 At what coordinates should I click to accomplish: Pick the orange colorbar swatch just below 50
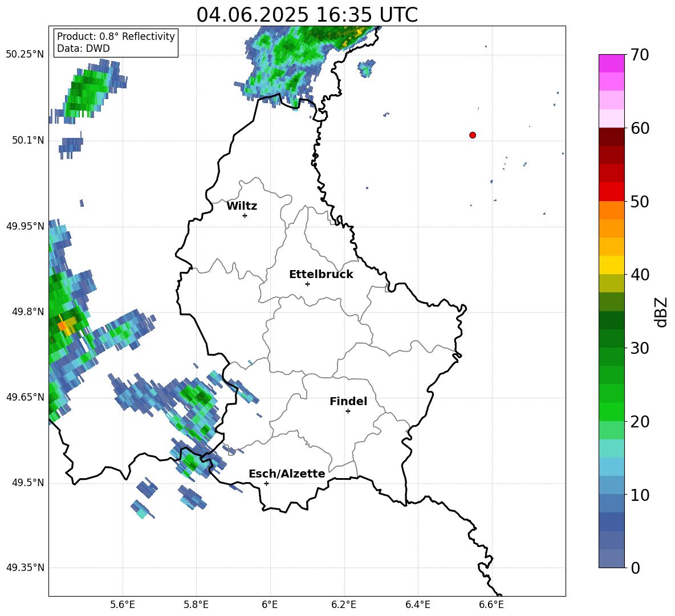[611, 210]
